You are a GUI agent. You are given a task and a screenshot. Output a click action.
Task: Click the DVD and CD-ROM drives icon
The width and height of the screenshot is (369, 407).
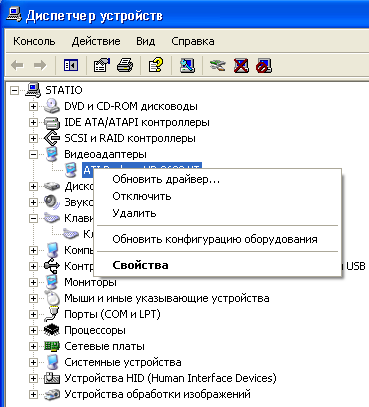[52, 106]
